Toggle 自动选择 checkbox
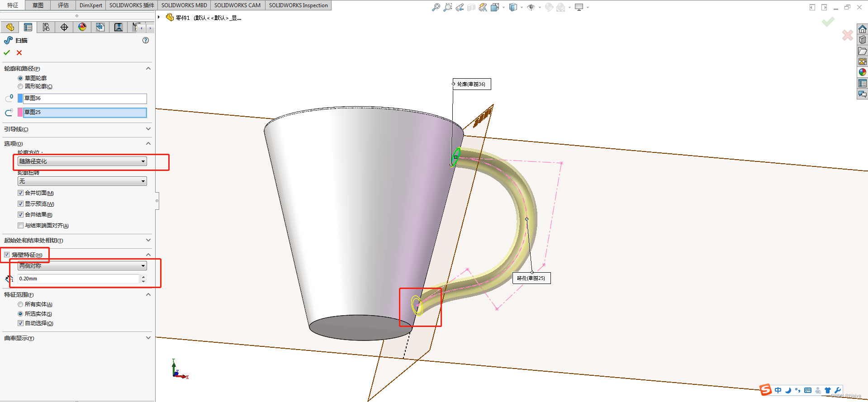The image size is (868, 402). (20, 323)
